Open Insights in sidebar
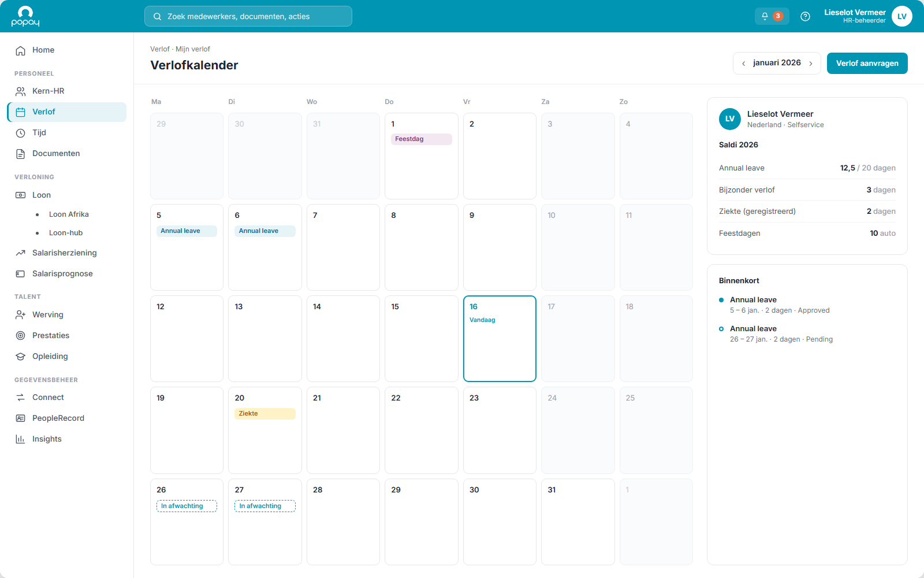 tap(67, 439)
